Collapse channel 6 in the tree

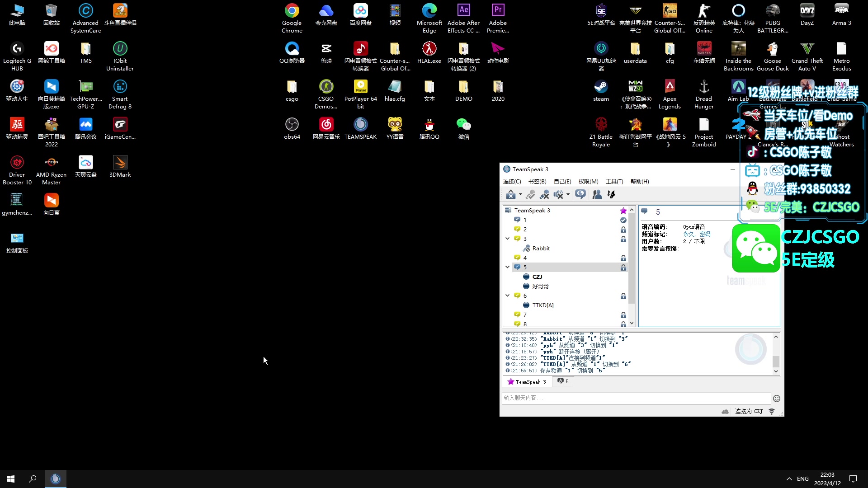(x=508, y=296)
